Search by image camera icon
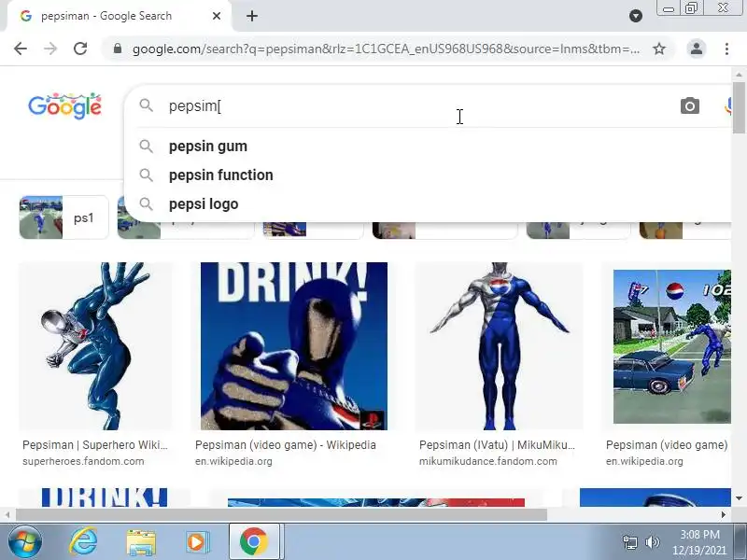747x560 pixels. 690,105
